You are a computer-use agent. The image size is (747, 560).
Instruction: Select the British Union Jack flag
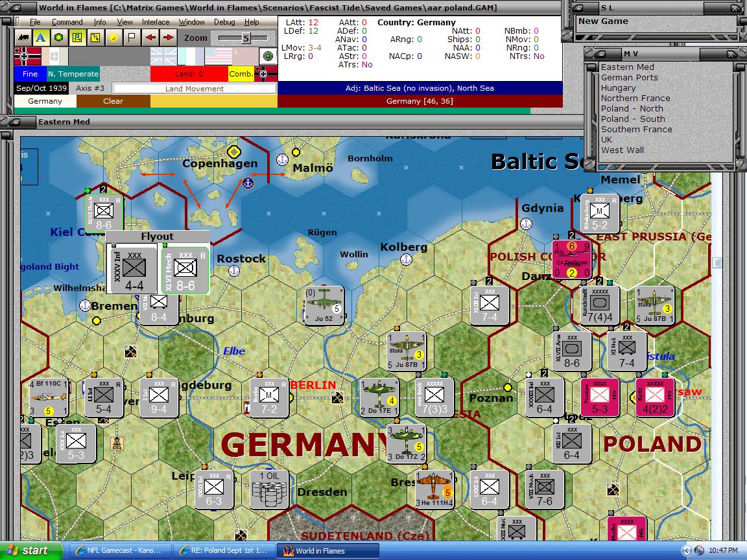pos(163,56)
